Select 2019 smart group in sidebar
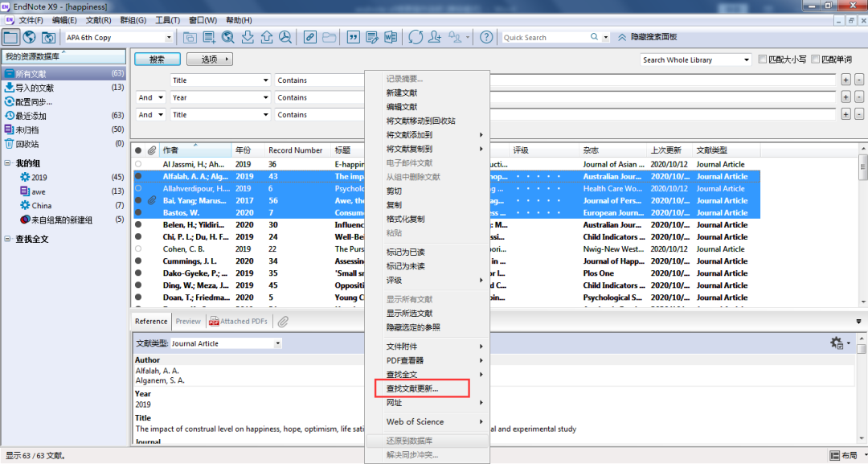This screenshot has width=868, height=464. (39, 177)
